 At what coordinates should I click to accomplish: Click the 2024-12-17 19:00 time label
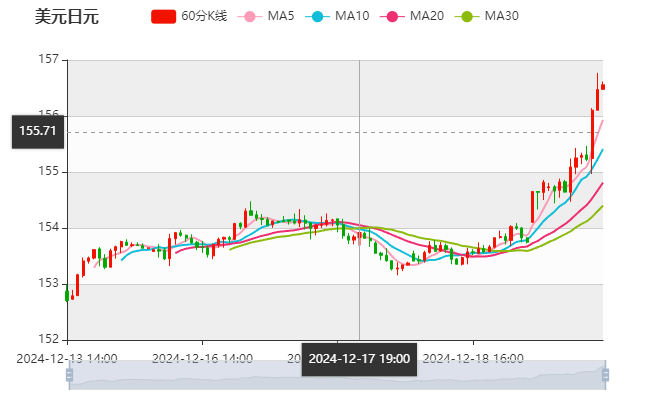coord(359,358)
